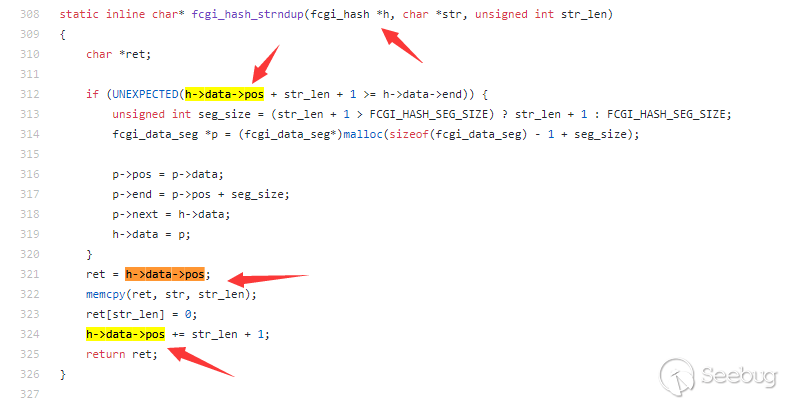The width and height of the screenshot is (805, 404).
Task: Click the yellow highlighted h->data->pos on line 324
Action: pyautogui.click(x=125, y=334)
